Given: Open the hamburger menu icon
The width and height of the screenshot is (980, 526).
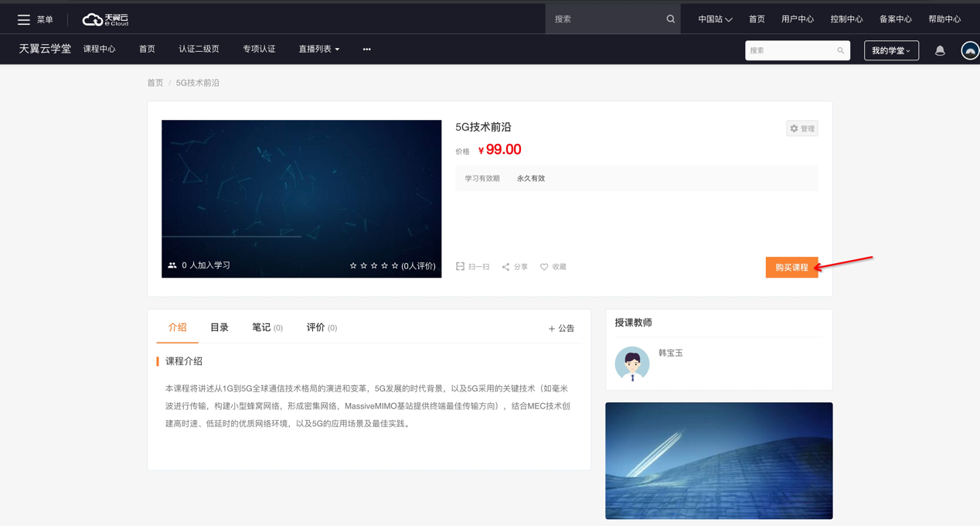Looking at the screenshot, I should 24,19.
